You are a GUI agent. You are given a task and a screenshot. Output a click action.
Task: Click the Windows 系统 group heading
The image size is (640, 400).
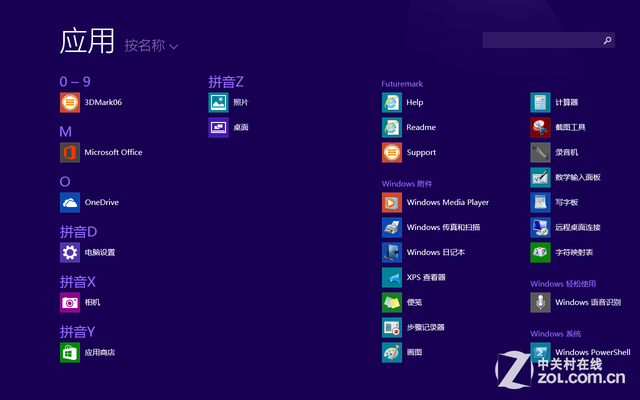(x=556, y=334)
